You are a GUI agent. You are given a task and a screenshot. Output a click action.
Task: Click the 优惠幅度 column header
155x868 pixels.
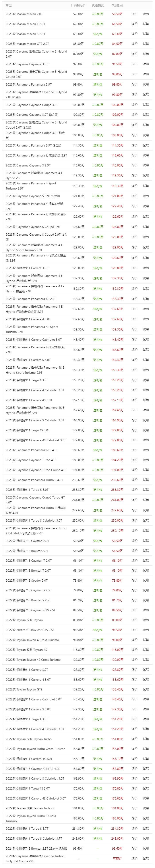[x=98, y=5]
